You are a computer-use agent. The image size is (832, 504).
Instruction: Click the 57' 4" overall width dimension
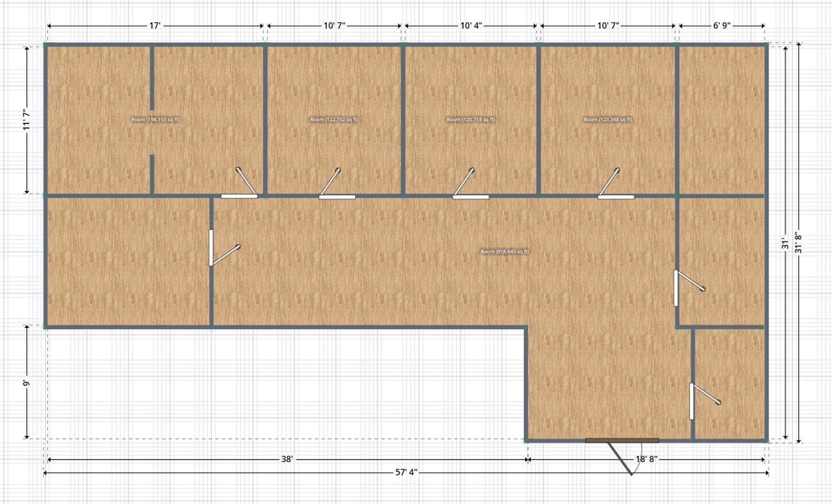pos(406,472)
